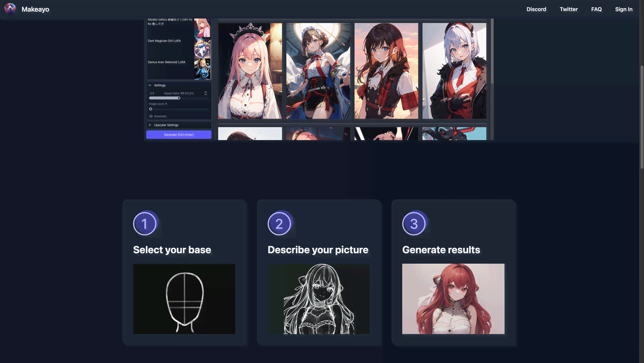644x363 pixels.
Task: Expand the Settings panel disclosure triangle
Action: [150, 85]
